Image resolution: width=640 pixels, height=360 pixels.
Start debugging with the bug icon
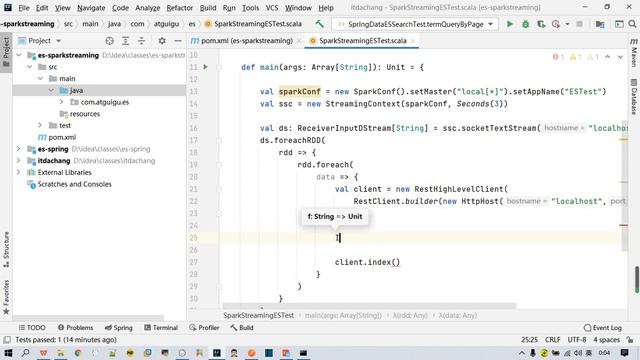point(526,24)
